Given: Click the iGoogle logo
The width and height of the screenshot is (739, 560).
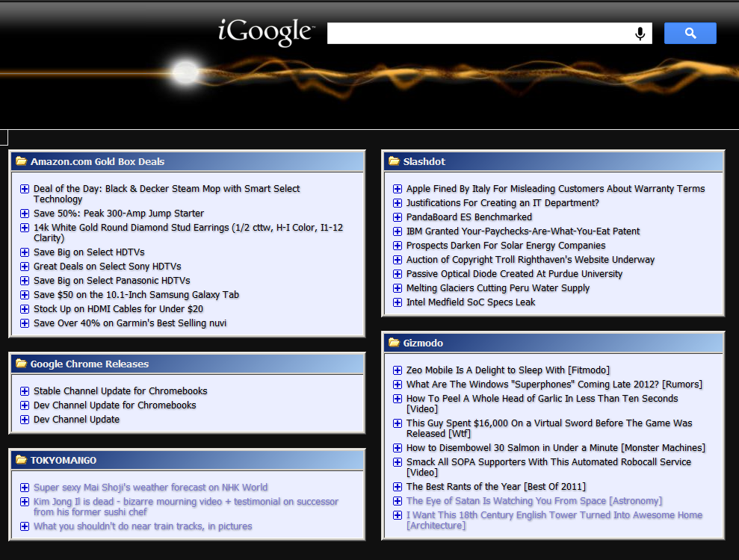Looking at the screenshot, I should coord(266,32).
